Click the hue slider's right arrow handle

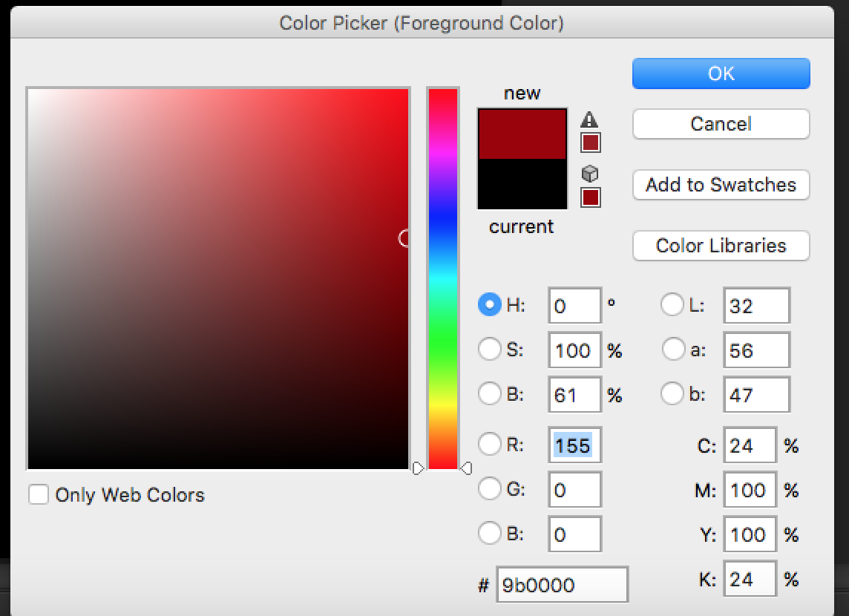click(x=466, y=468)
